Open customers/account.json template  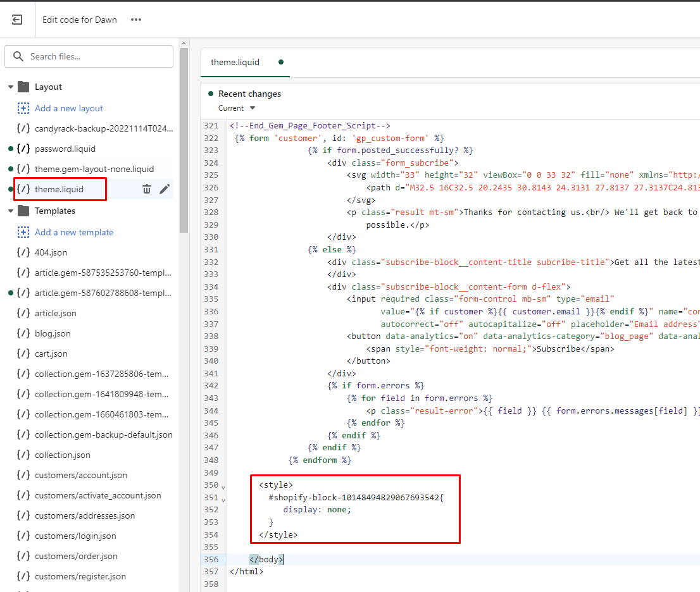click(x=81, y=475)
